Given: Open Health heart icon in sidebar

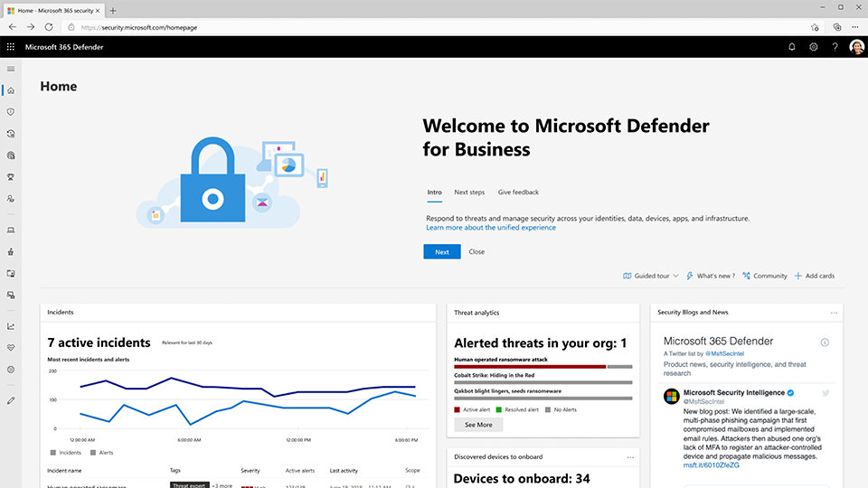Looking at the screenshot, I should click(x=11, y=348).
